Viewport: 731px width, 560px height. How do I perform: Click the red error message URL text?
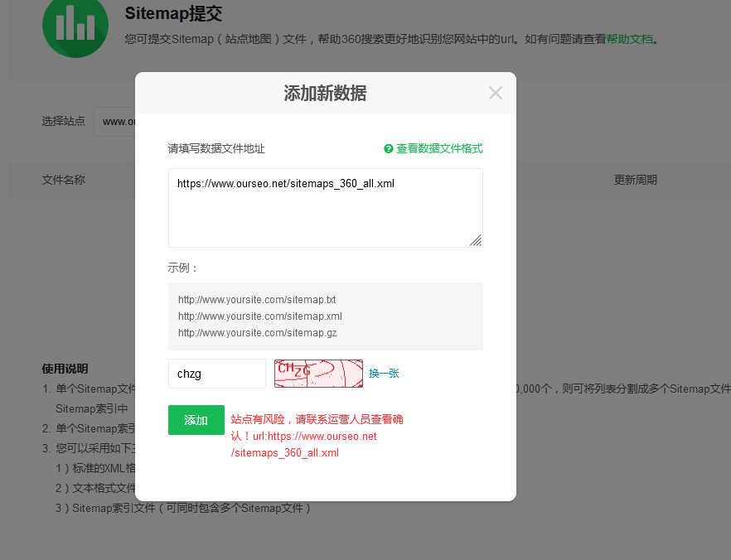303,445
